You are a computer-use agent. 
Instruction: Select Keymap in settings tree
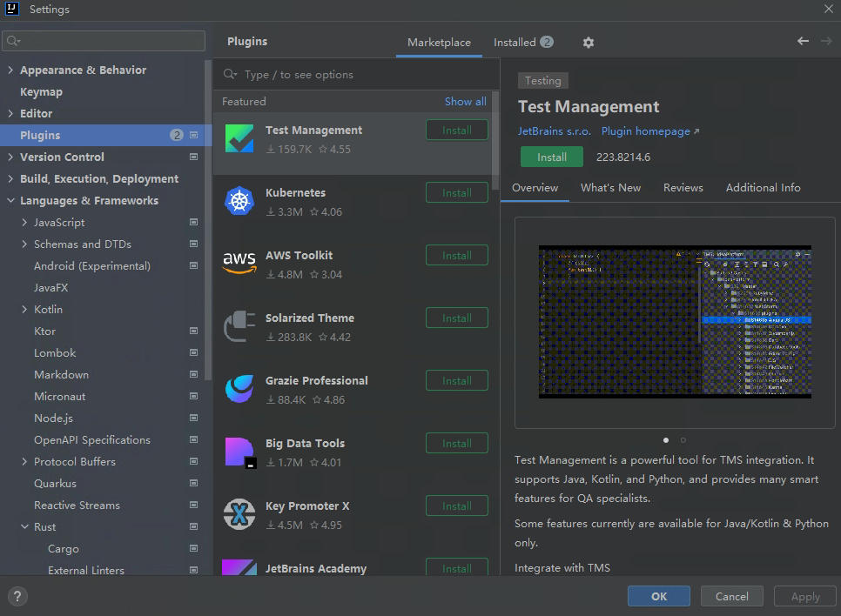pyautogui.click(x=41, y=91)
